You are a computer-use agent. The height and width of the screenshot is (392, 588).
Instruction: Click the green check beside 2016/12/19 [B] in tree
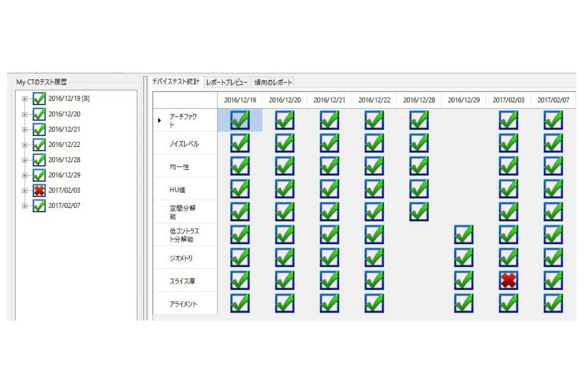[x=39, y=99]
